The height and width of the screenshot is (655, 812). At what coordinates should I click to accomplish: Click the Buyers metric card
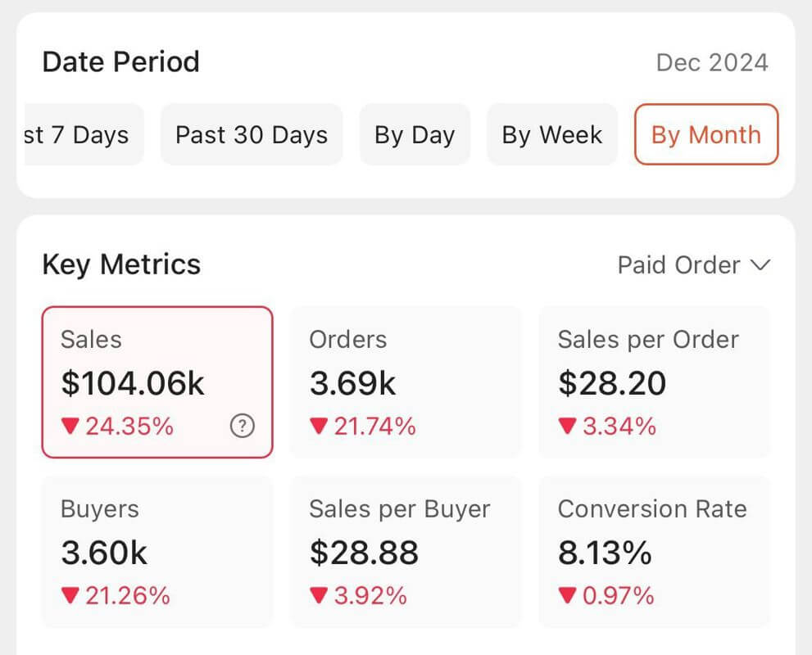(157, 552)
